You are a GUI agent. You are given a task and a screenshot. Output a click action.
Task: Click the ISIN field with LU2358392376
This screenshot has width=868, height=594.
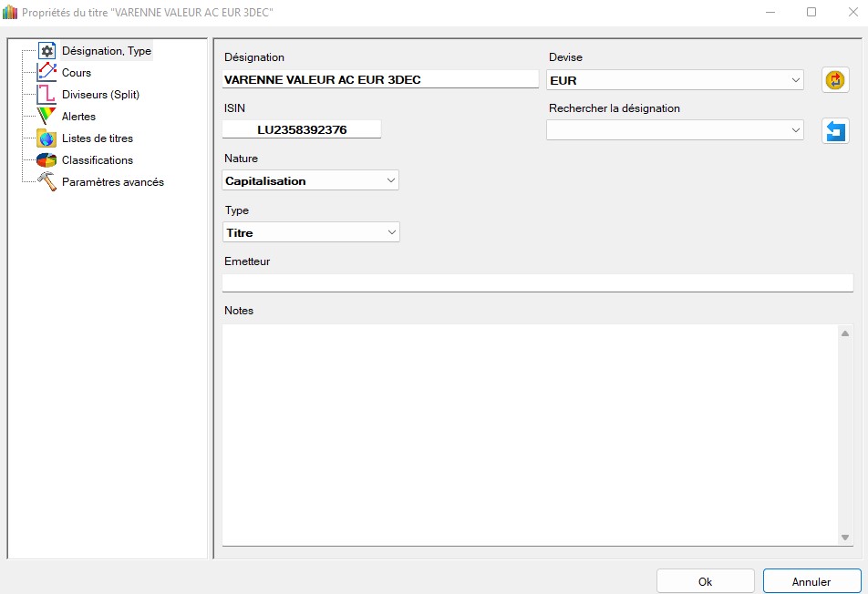[x=302, y=130]
